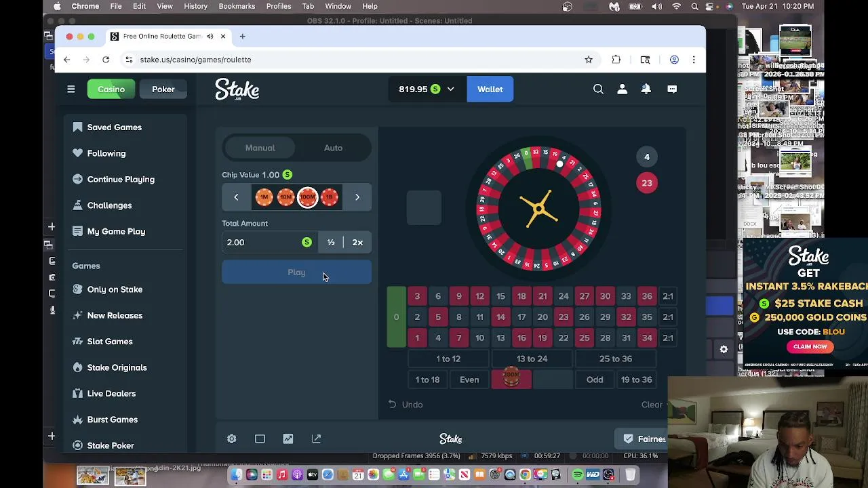Open the View menu
The width and height of the screenshot is (868, 488).
tap(165, 6)
